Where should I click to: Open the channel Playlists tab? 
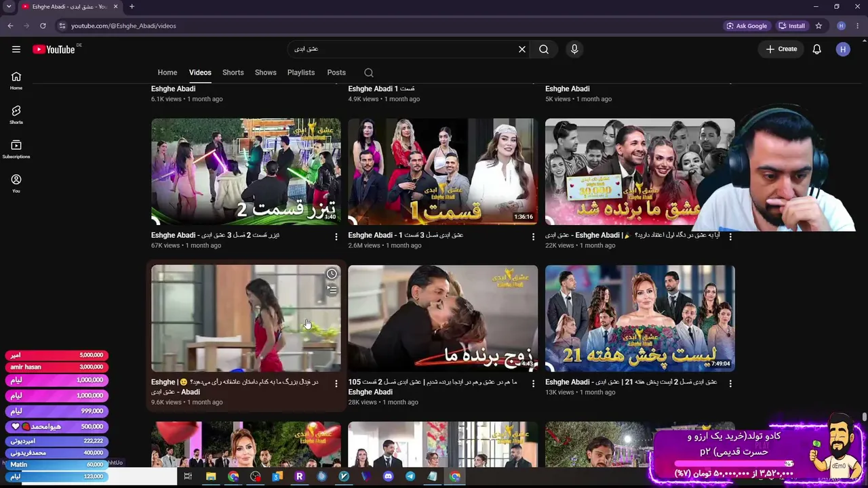click(301, 73)
